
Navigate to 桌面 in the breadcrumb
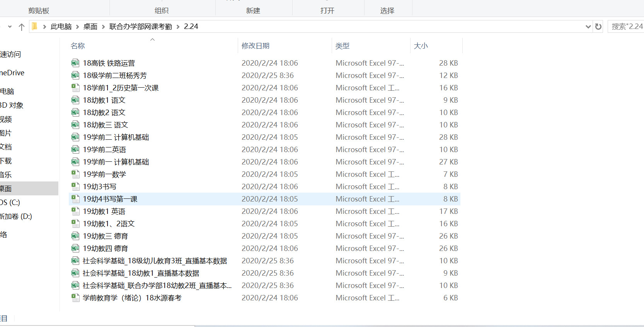click(90, 27)
